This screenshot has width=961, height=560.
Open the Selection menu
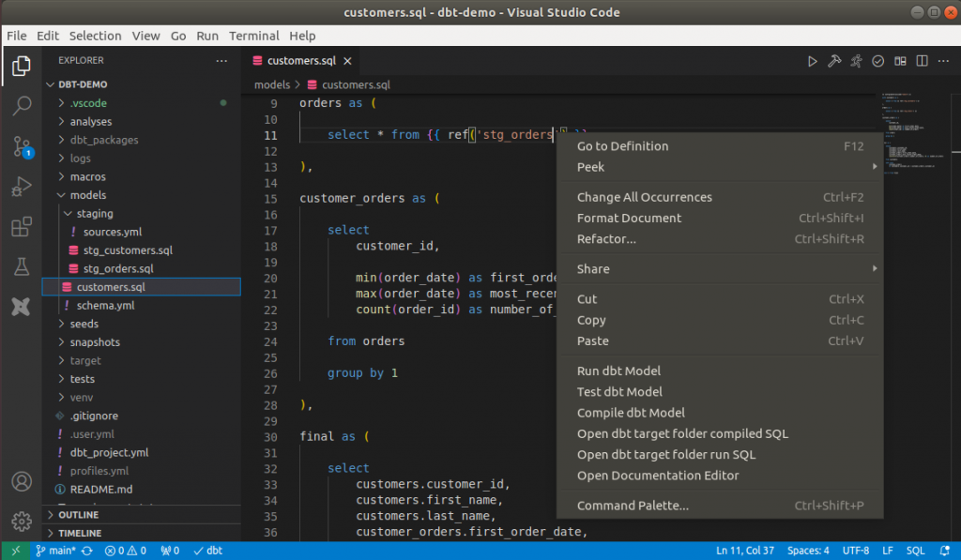95,37
